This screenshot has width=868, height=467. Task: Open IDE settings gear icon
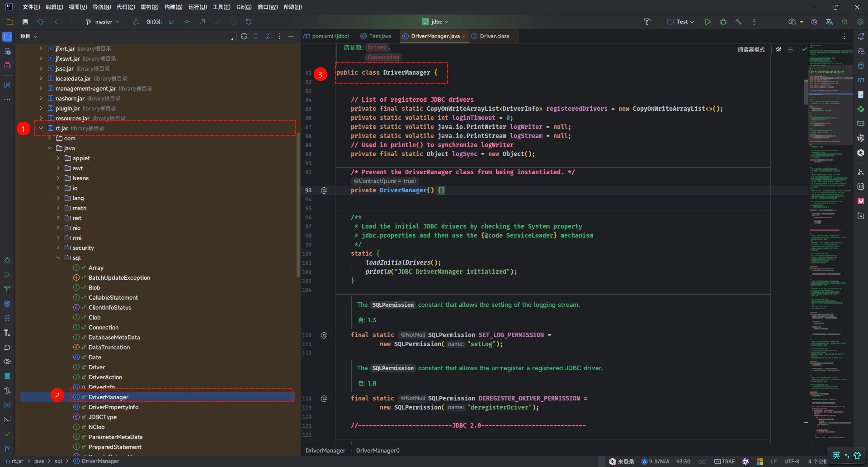(x=860, y=22)
